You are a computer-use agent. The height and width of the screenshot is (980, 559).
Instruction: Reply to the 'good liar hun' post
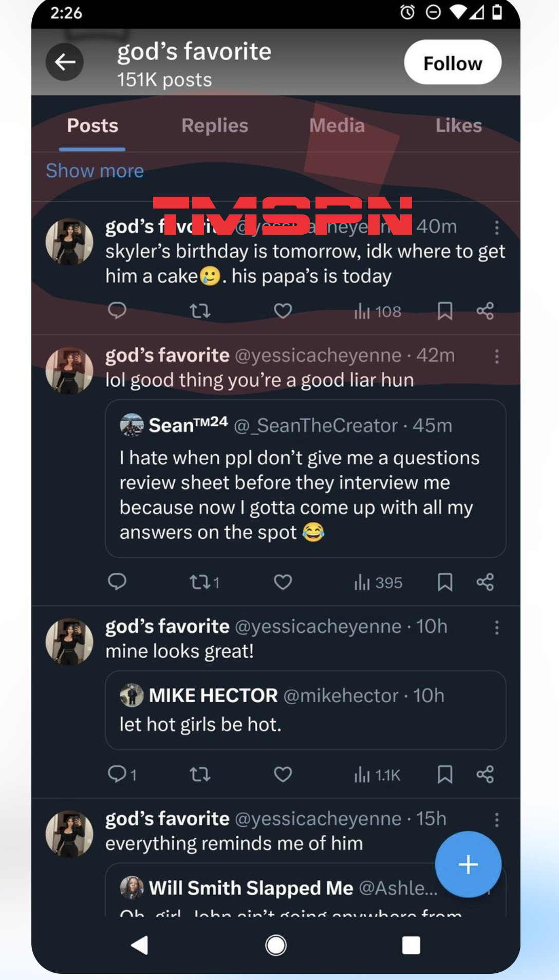[x=117, y=582]
